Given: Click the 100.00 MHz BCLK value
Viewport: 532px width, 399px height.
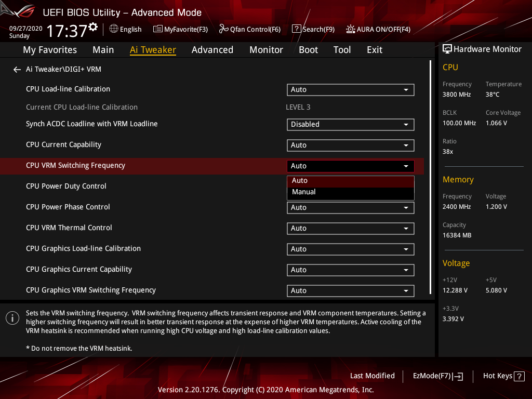Looking at the screenshot, I should tap(459, 123).
